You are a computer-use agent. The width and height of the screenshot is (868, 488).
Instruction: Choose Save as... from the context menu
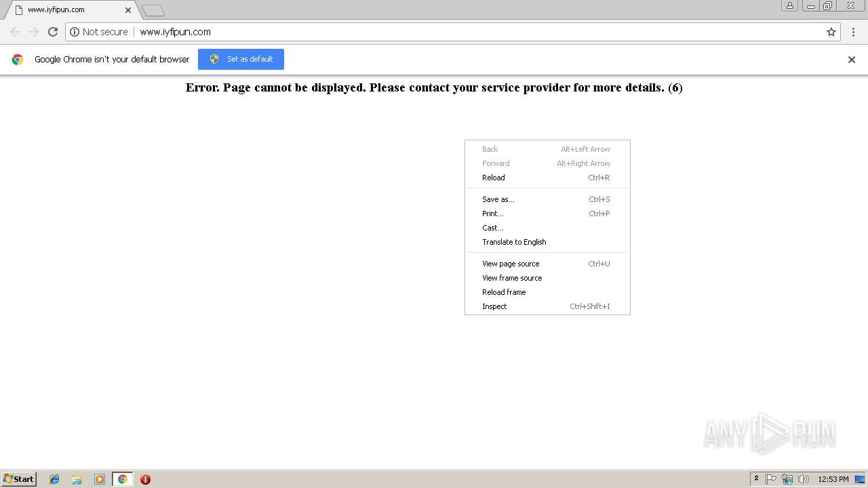coord(547,199)
